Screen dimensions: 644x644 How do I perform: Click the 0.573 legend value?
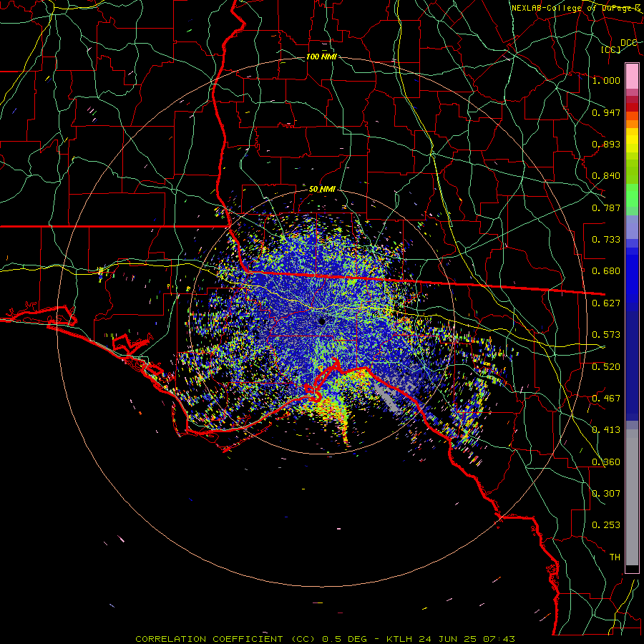606,335
